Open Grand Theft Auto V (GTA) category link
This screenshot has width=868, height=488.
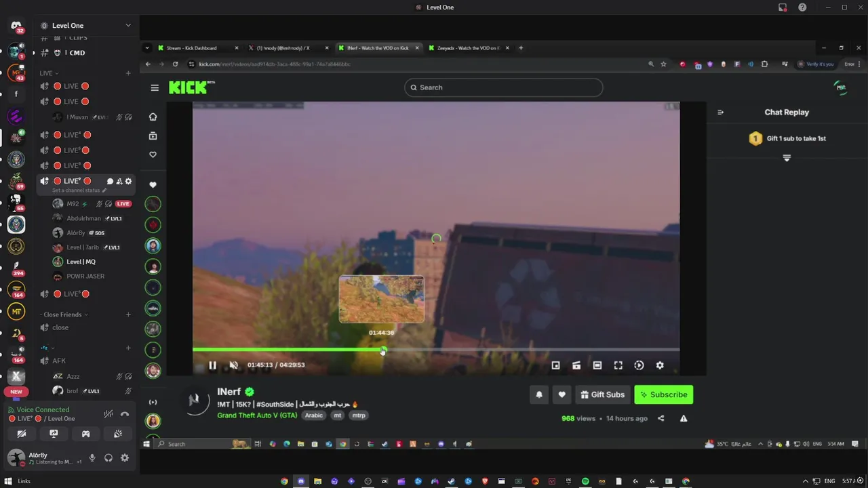pos(257,415)
